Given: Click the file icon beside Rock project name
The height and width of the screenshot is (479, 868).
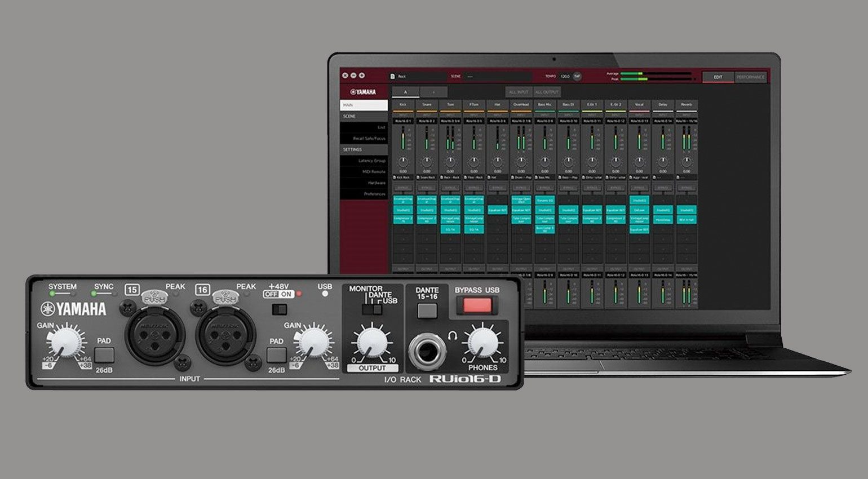Looking at the screenshot, I should coord(393,76).
